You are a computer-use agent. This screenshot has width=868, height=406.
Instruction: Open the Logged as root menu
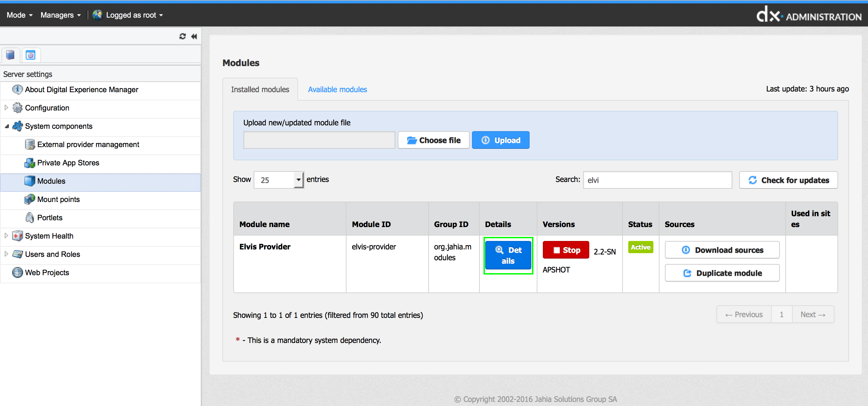[135, 15]
